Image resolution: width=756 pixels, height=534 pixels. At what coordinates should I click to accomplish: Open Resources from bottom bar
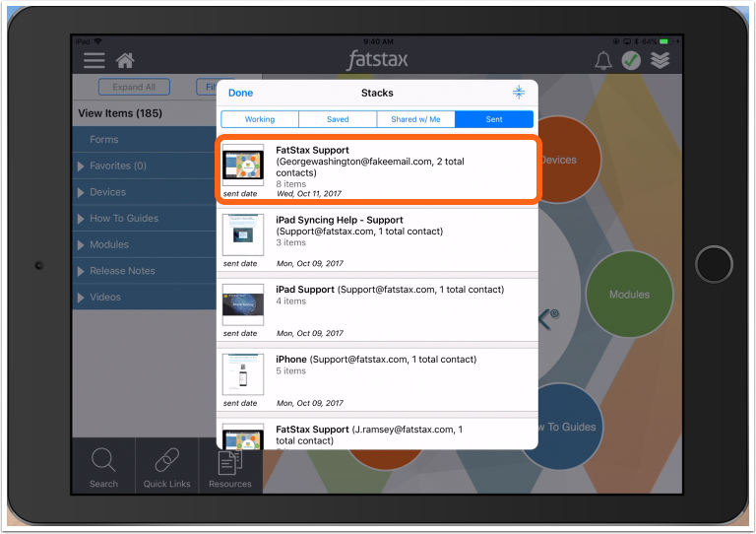230,470
